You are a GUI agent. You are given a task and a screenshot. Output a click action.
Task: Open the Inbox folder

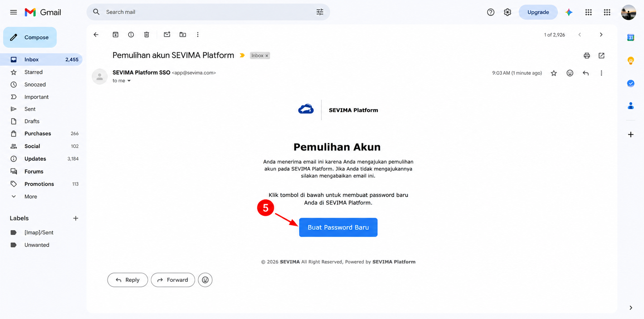[41, 60]
